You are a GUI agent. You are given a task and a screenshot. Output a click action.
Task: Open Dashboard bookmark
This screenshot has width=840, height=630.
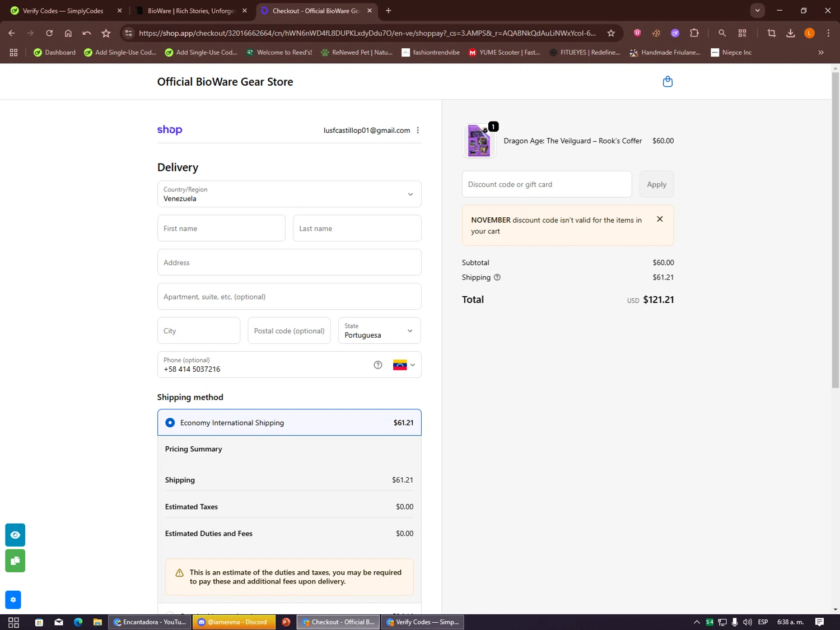click(54, 53)
